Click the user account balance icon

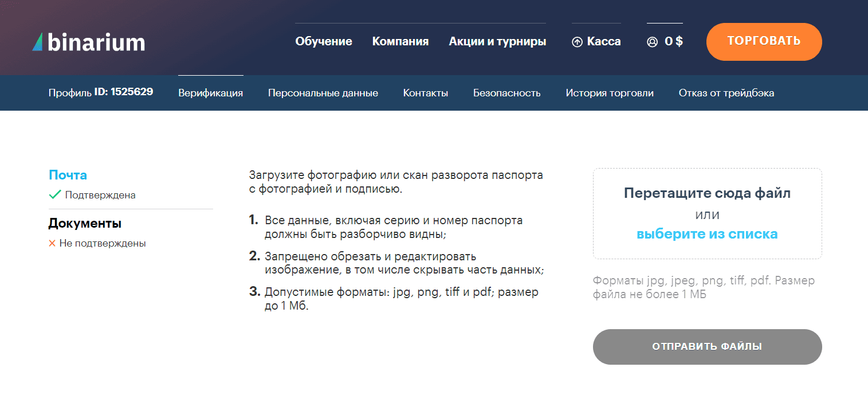652,42
